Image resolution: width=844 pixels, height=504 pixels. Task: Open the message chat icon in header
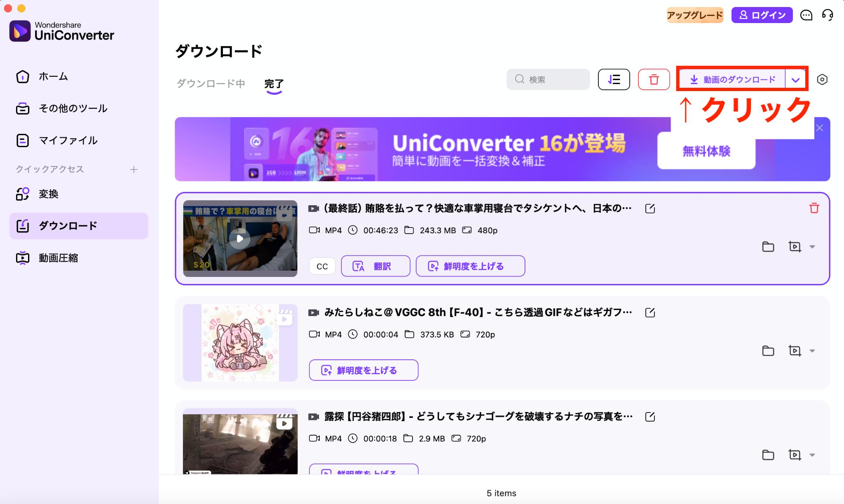(806, 15)
